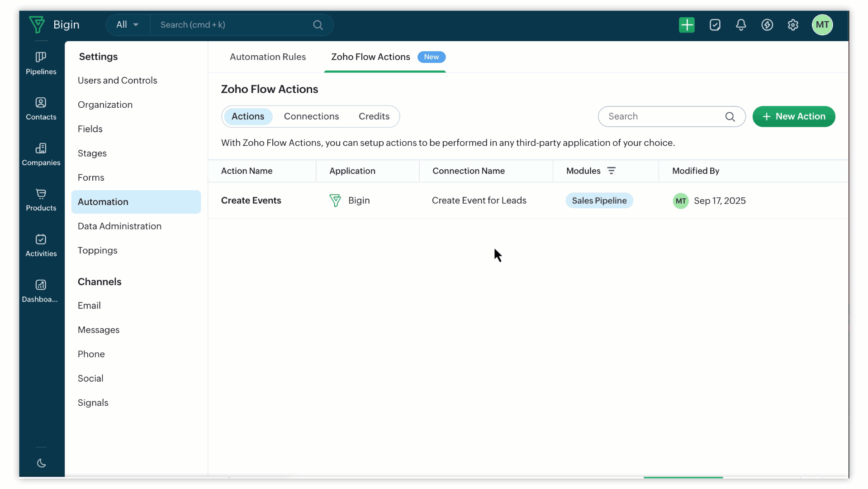Select the Credits segment
868x489 pixels.
(x=374, y=116)
